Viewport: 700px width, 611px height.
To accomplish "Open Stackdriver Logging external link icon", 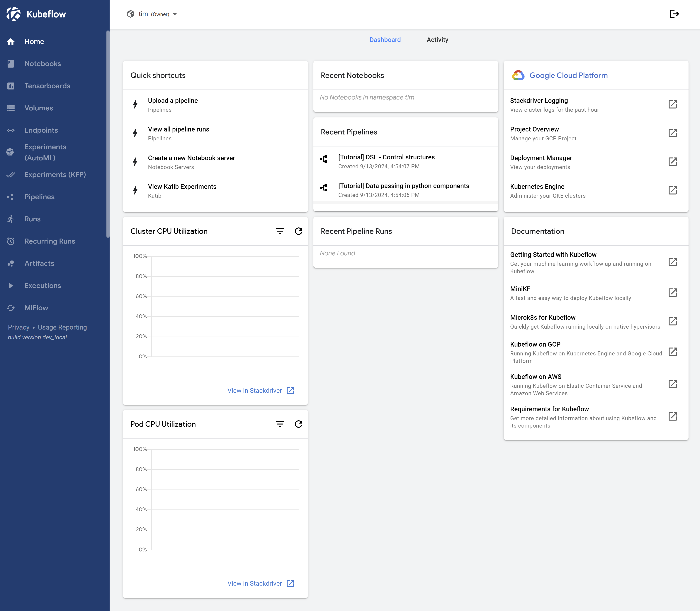I will [x=673, y=104].
